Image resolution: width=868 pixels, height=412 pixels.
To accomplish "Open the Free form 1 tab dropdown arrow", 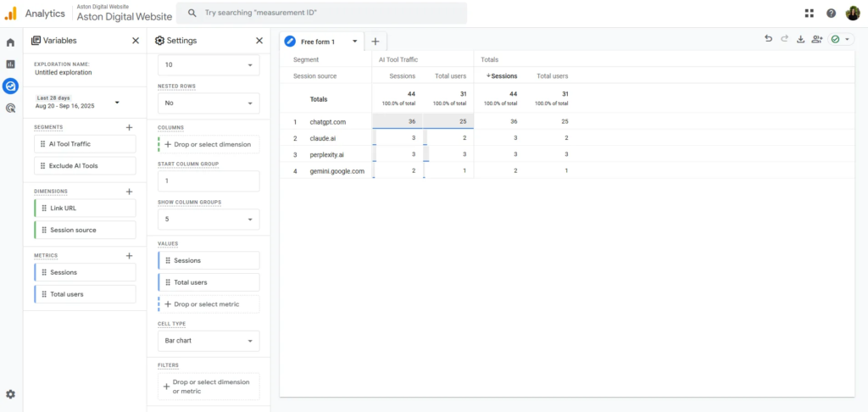I will 355,42.
